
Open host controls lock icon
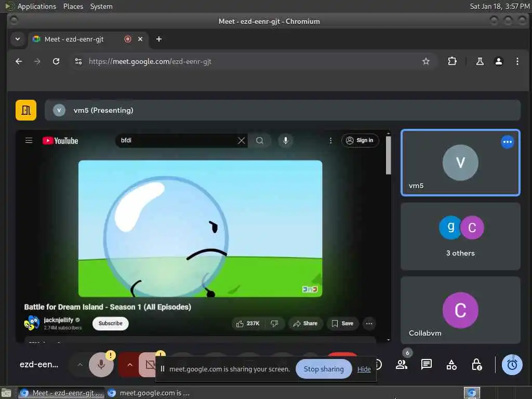[x=477, y=365]
